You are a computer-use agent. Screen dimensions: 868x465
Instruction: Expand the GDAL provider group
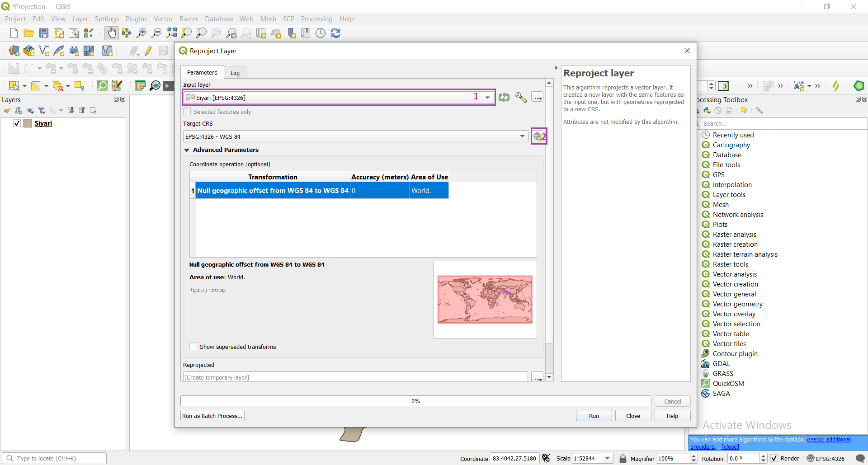tap(721, 364)
